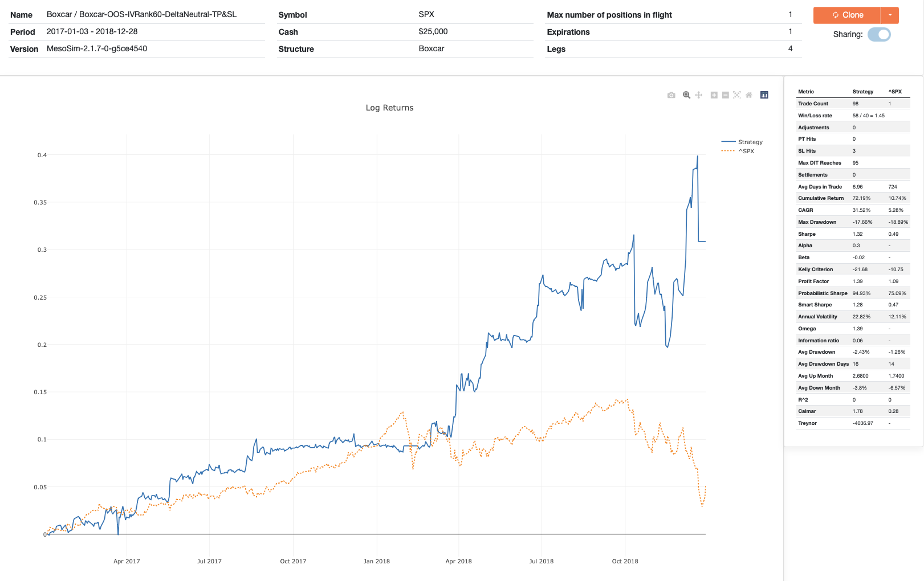
Task: Click the Max Drawdown metric row
Action: [x=817, y=222]
